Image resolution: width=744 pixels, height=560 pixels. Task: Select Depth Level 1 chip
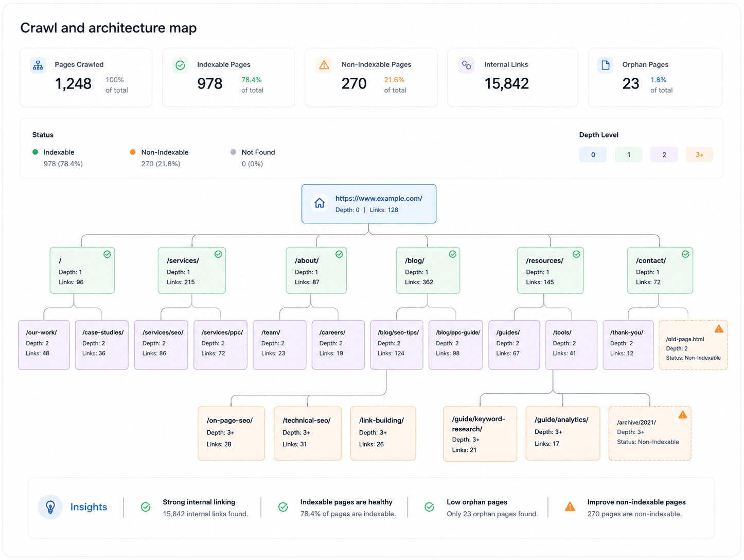(x=628, y=155)
